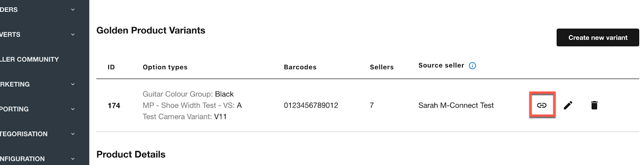This screenshot has height=165, width=644.
Task: Expand the Configuration sidebar chevron
Action: 73,159
